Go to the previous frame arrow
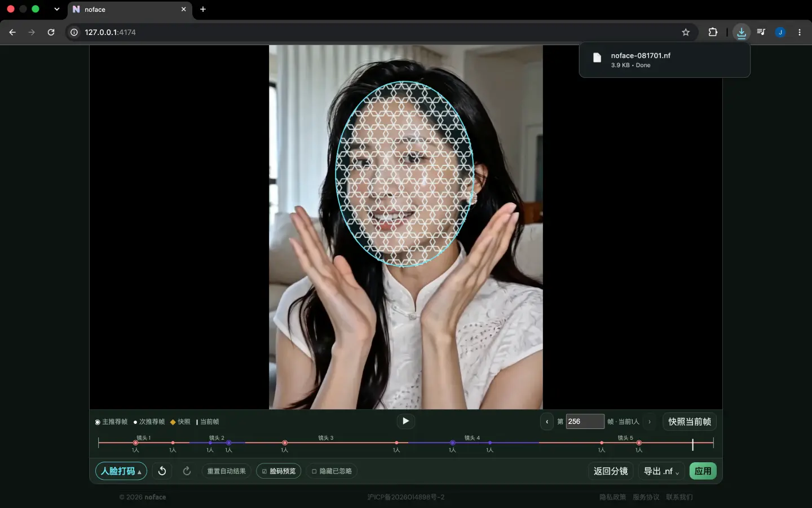Image resolution: width=812 pixels, height=508 pixels. [547, 422]
